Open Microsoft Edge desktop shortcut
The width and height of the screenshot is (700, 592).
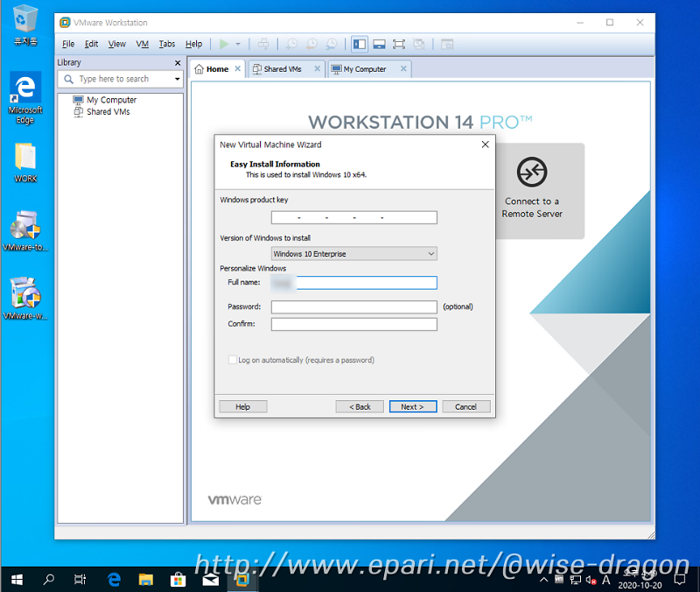click(25, 98)
